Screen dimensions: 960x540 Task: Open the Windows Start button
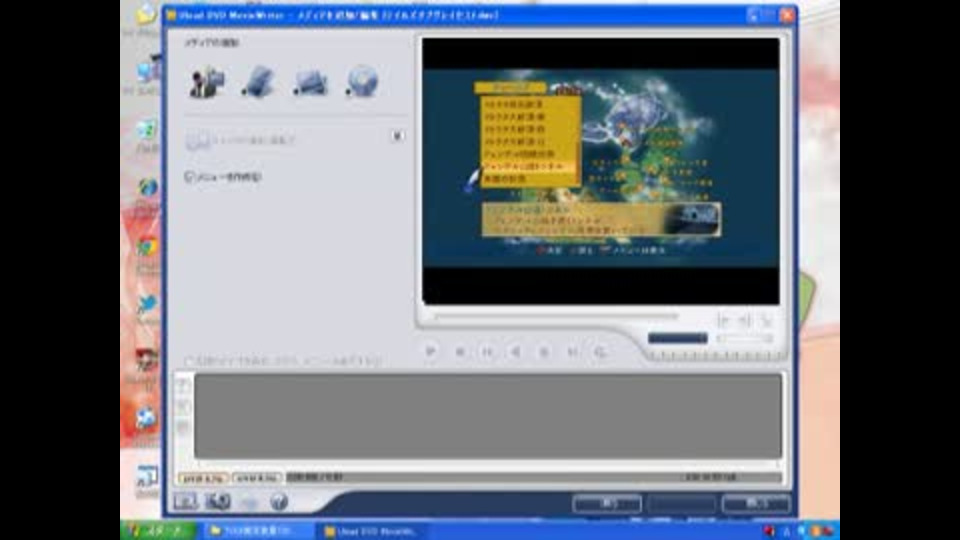(x=159, y=531)
